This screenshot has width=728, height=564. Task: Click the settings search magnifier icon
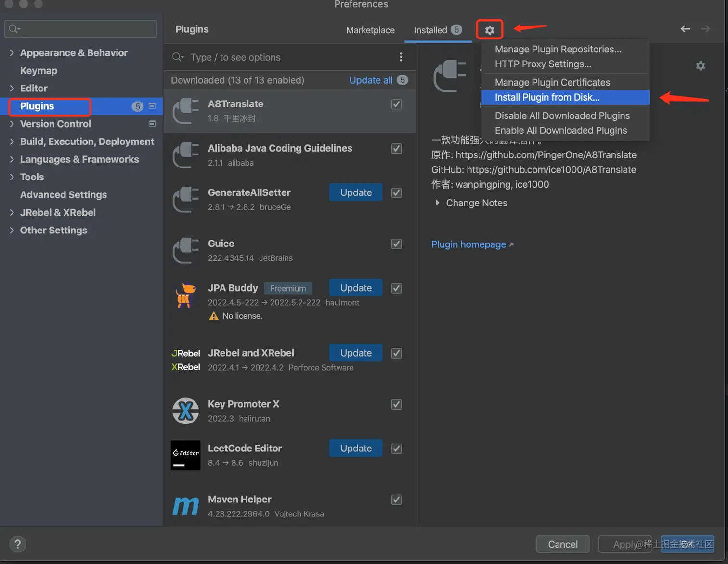click(14, 29)
